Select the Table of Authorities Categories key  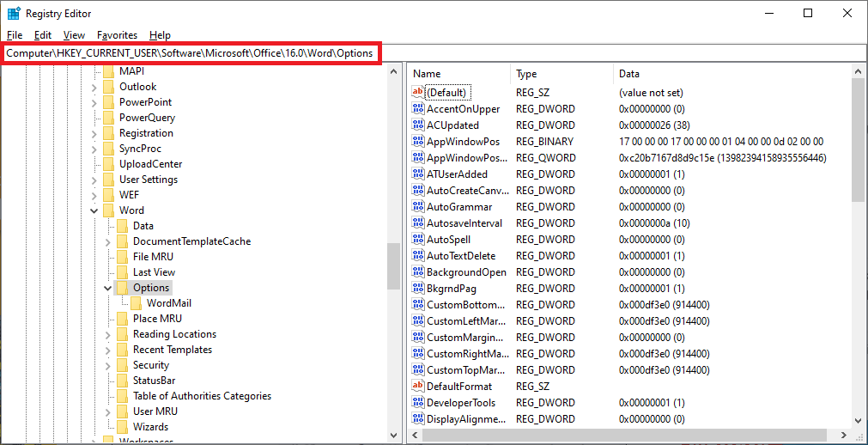202,396
